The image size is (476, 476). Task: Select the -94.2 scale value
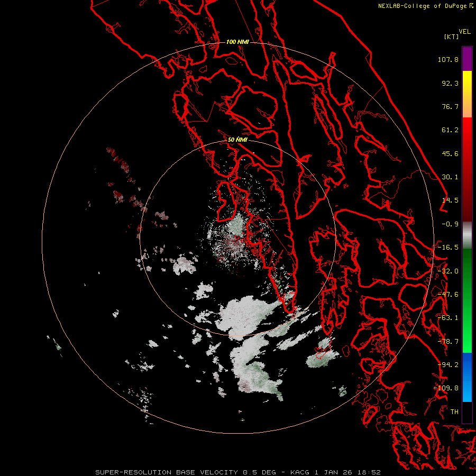448,365
